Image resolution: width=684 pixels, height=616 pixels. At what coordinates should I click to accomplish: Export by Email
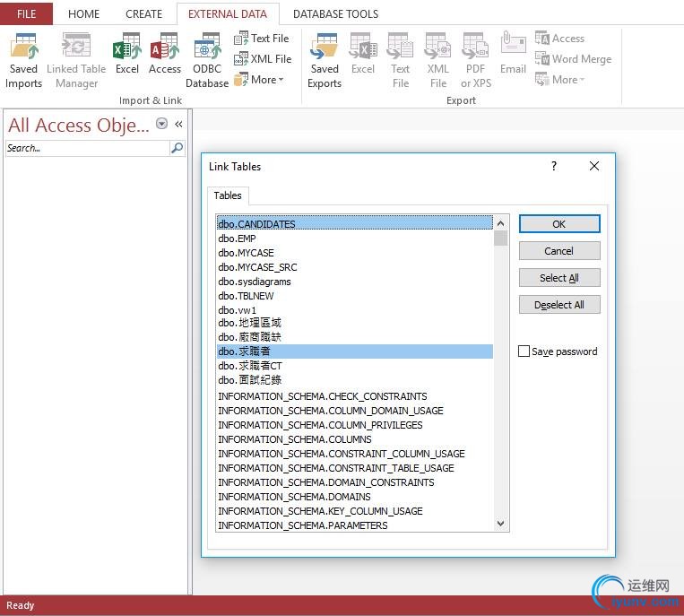[x=513, y=53]
